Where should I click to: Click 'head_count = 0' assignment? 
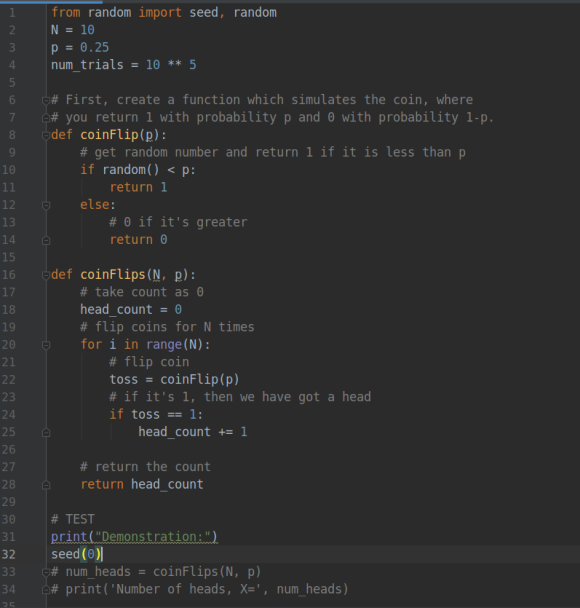click(131, 310)
